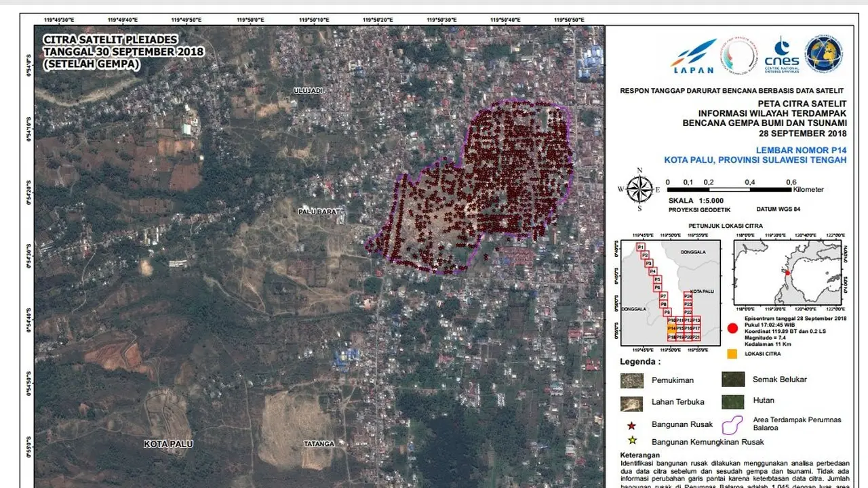Click the orange Lokasi Citra square
Image resolution: width=868 pixels, height=488 pixels.
pyautogui.click(x=732, y=354)
